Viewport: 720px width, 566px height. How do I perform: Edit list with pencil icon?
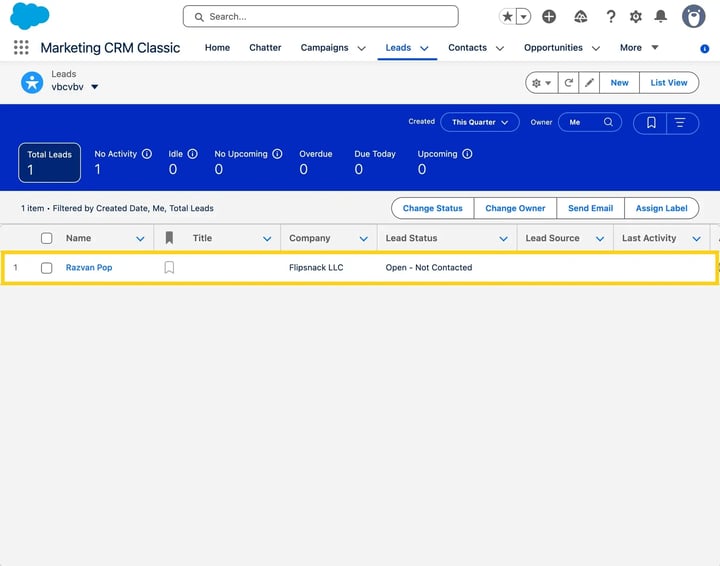pyautogui.click(x=589, y=83)
